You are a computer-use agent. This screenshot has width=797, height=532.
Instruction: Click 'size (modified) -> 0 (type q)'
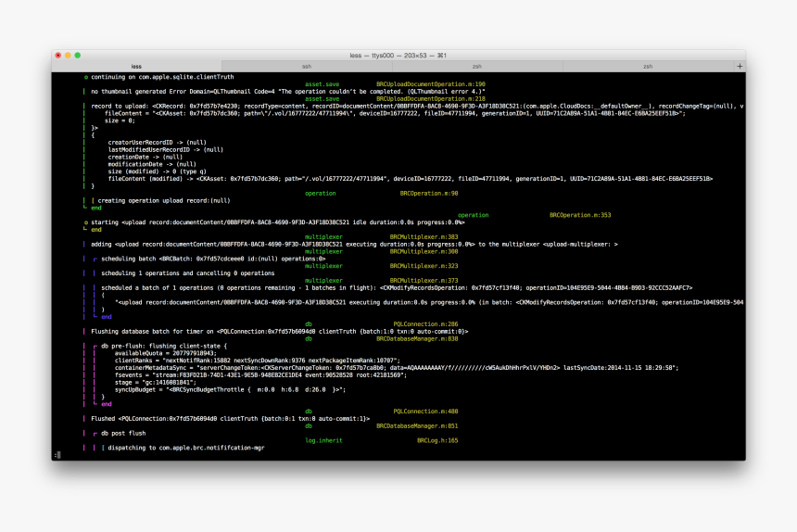click(157, 171)
